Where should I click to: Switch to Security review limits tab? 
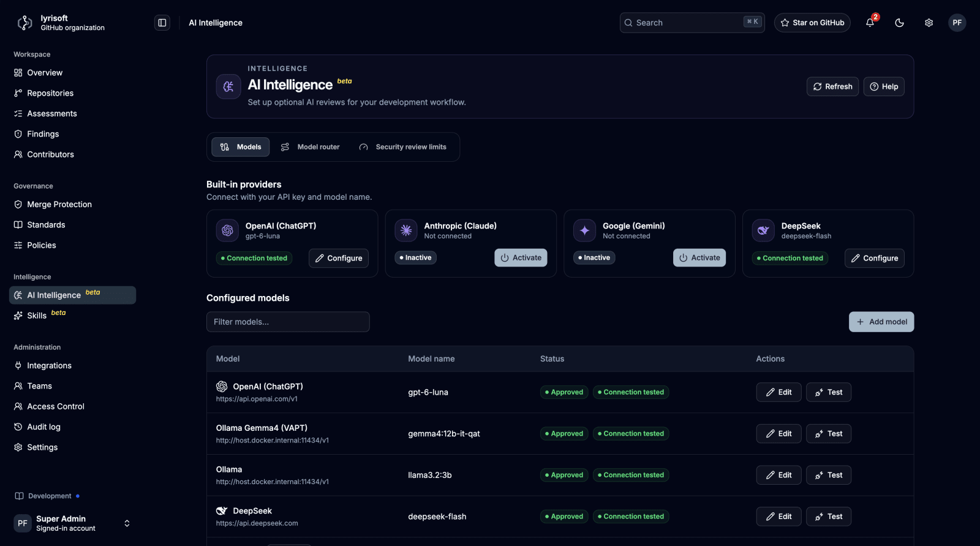[x=403, y=147]
